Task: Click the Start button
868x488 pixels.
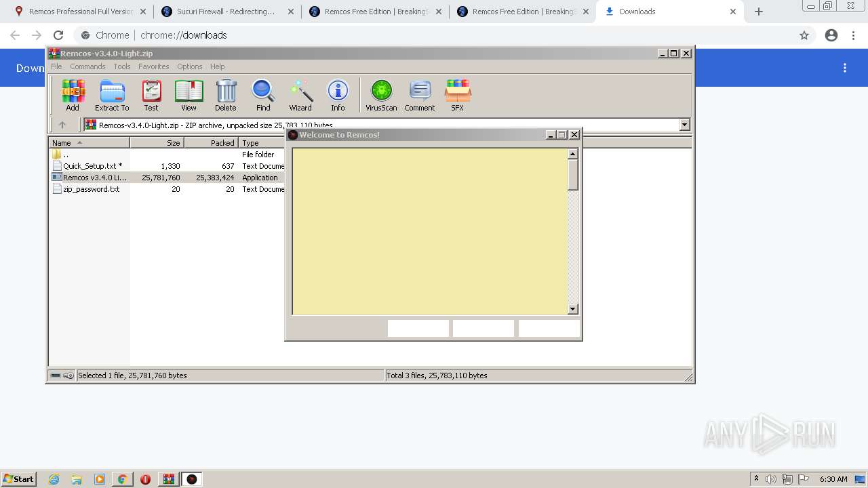Action: click(18, 479)
